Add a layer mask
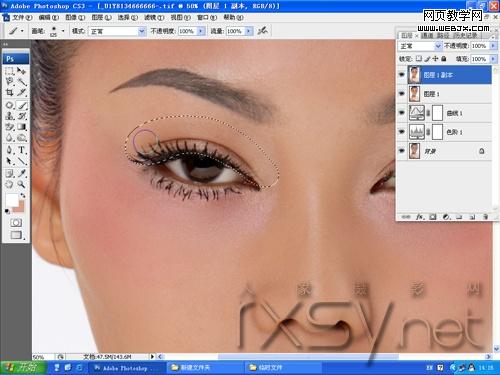Viewport: 500px width, 375px height. (433, 217)
